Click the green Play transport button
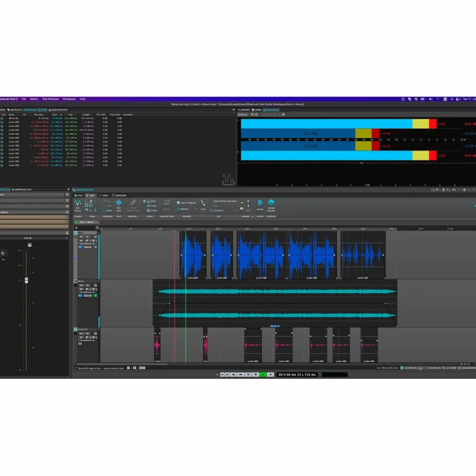476x476 pixels. [x=263, y=374]
